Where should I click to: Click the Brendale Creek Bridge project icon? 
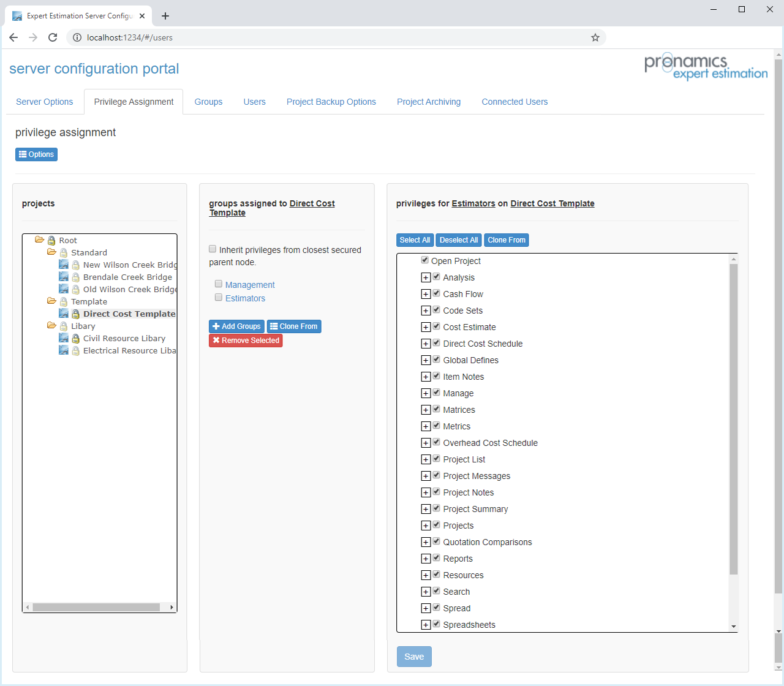click(64, 277)
